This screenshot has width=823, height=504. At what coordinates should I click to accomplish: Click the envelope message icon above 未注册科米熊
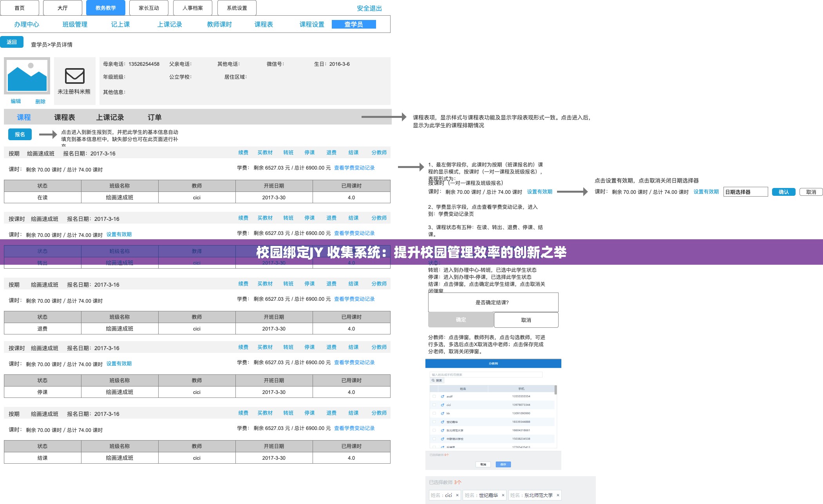pos(74,76)
